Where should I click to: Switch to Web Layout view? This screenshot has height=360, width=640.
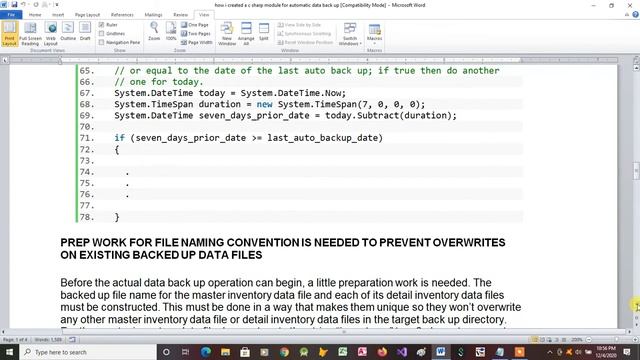51,34
